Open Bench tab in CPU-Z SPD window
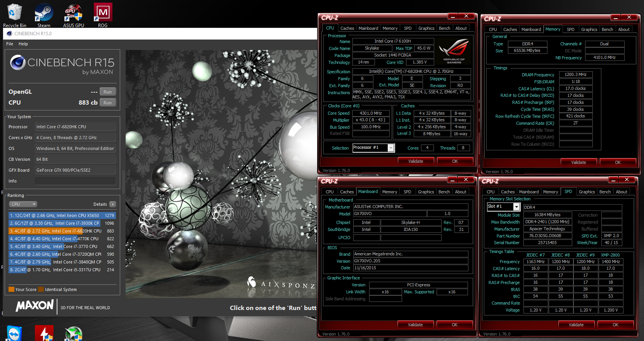 click(x=605, y=192)
